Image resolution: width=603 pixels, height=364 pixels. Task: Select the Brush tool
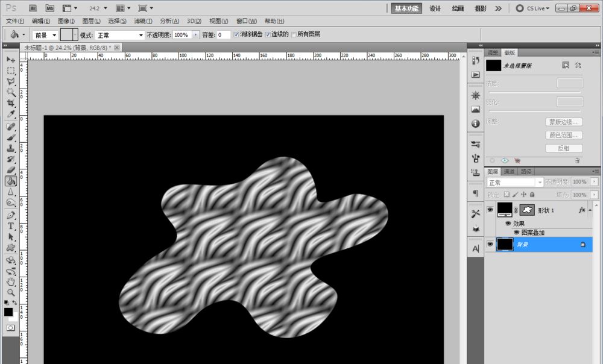(x=11, y=137)
